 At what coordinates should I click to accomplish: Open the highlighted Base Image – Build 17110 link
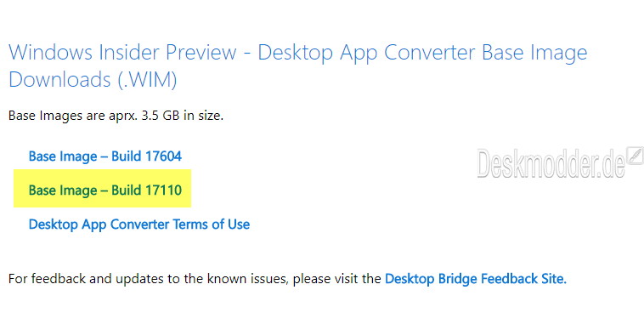coord(105,190)
